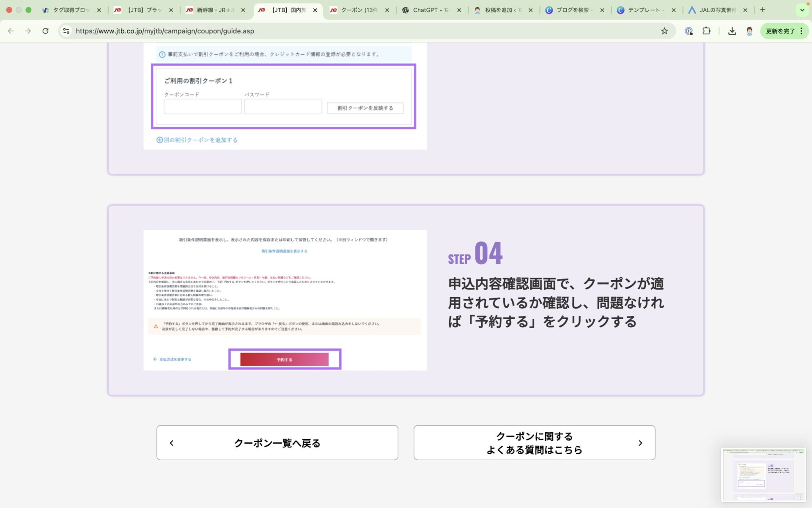Click 更新を完了 update button
Viewport: 812px width, 508px height.
click(x=780, y=31)
